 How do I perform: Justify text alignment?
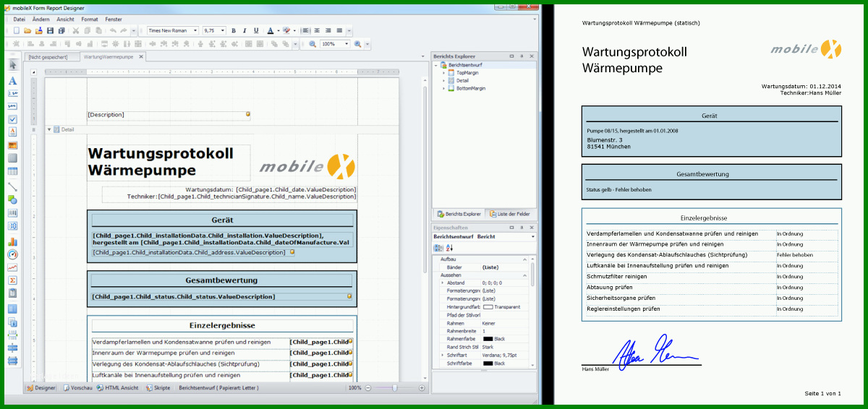339,30
